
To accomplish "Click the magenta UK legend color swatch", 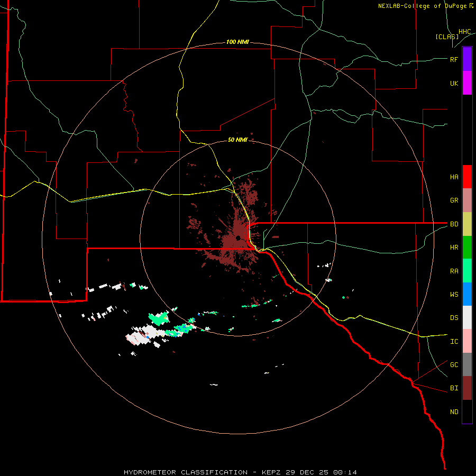I will click(x=467, y=83).
